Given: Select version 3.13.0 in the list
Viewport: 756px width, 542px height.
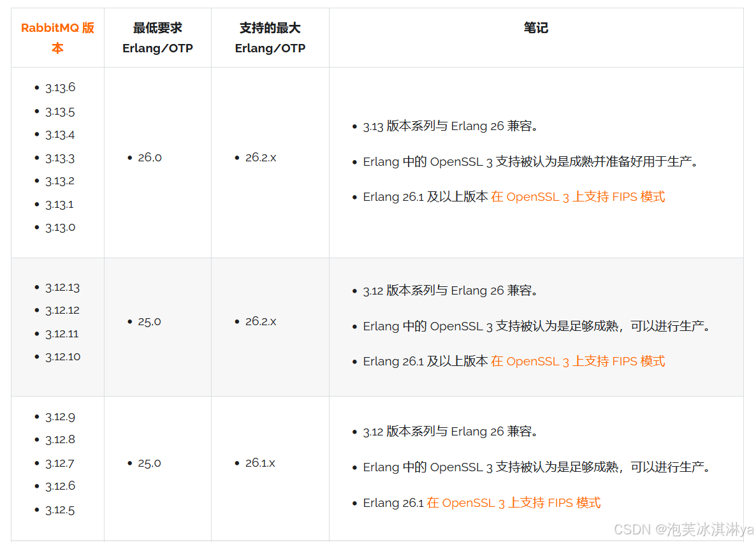Looking at the screenshot, I should point(61,227).
